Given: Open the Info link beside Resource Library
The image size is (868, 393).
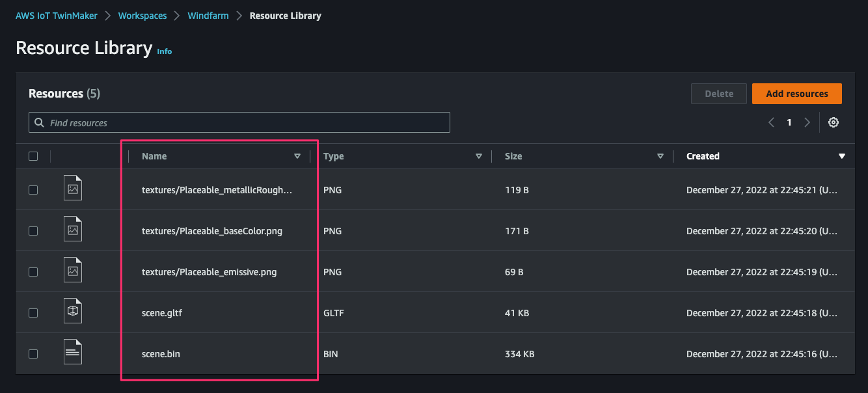Looking at the screenshot, I should [165, 51].
